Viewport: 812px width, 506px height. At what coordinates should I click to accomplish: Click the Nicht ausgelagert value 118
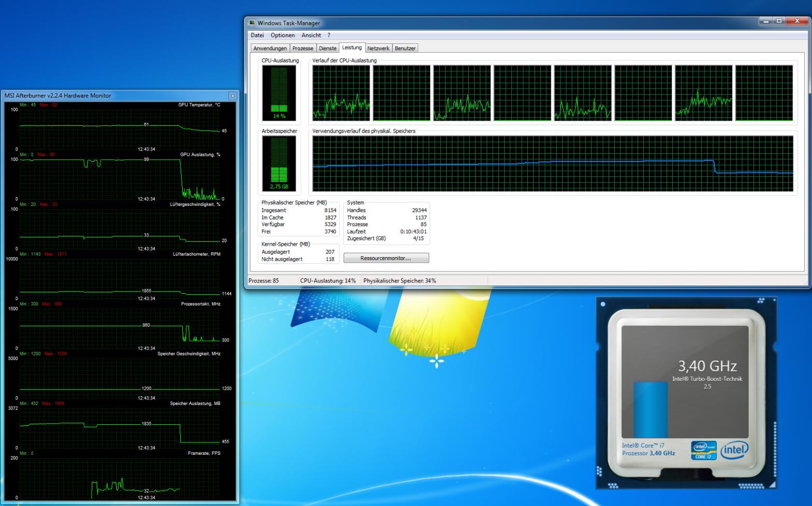pyautogui.click(x=330, y=259)
